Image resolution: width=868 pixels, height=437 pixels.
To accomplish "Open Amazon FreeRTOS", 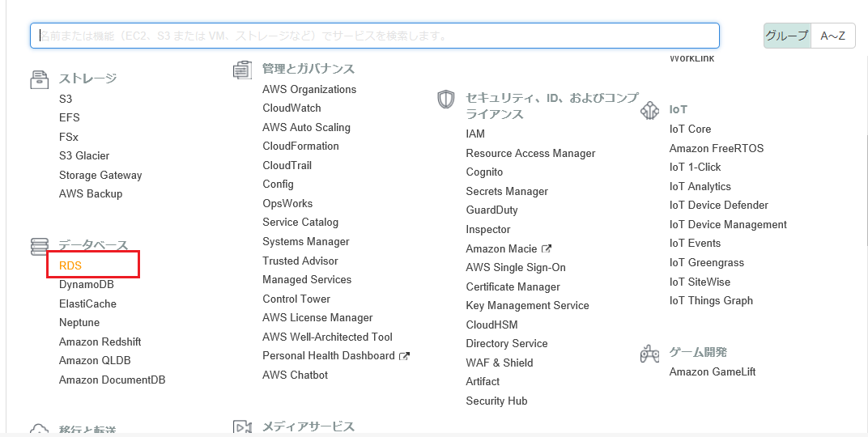I will 717,148.
